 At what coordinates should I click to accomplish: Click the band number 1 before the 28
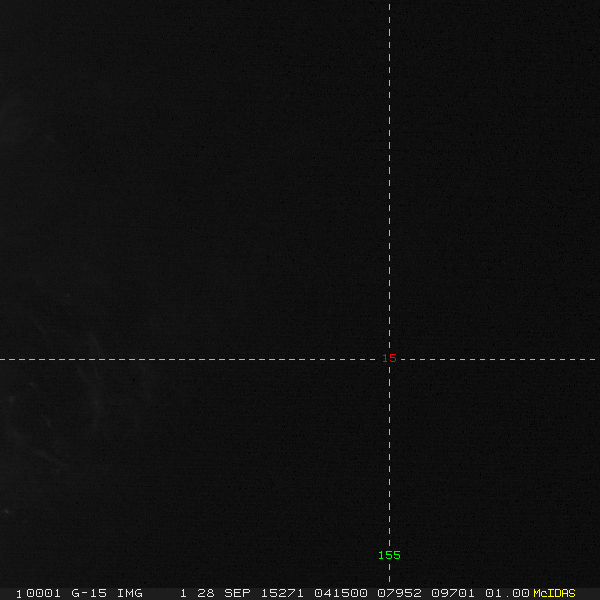[183, 593]
